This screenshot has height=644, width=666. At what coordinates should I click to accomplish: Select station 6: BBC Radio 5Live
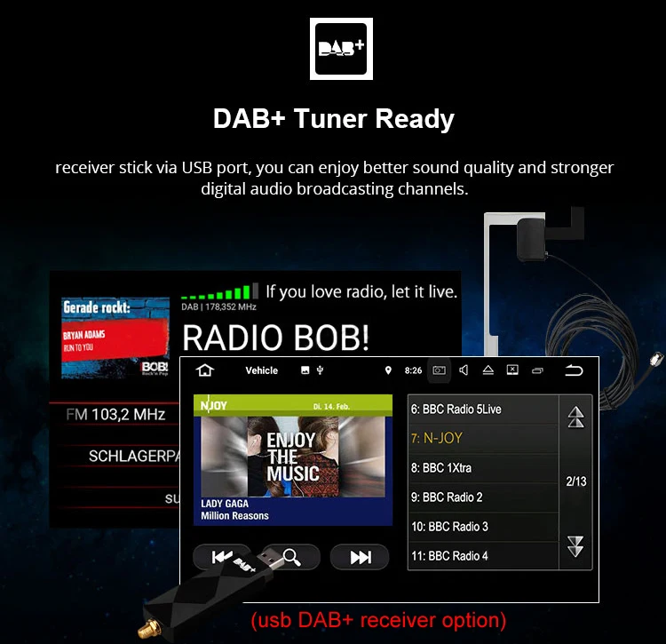coord(483,409)
